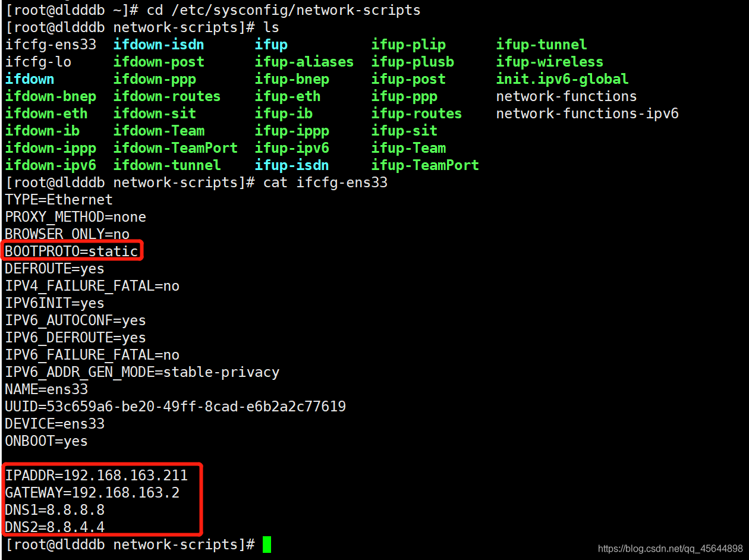The image size is (749, 560).
Task: Select the ifdown-ippp file name
Action: (51, 148)
